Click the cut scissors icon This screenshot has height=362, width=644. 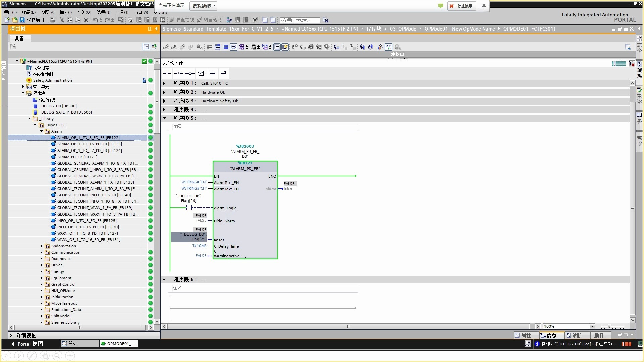point(62,20)
